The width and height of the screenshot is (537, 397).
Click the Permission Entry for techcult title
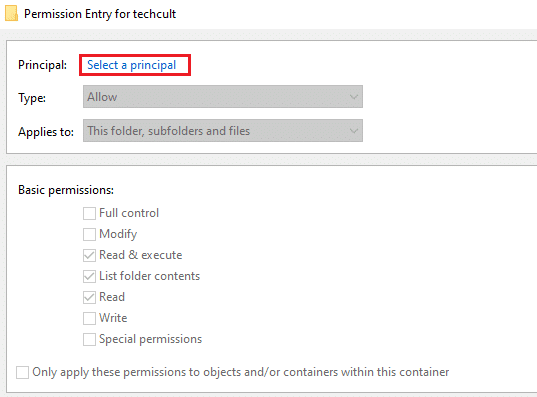(100, 14)
